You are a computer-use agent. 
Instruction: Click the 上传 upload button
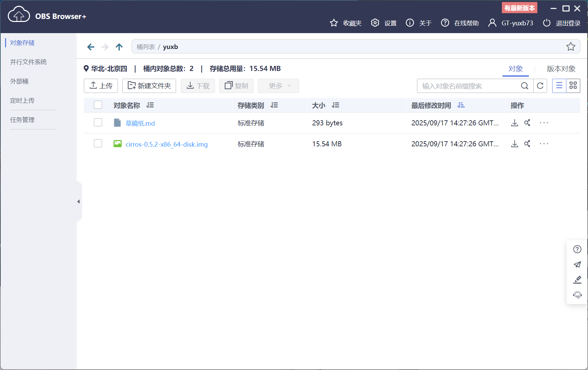[x=101, y=86]
